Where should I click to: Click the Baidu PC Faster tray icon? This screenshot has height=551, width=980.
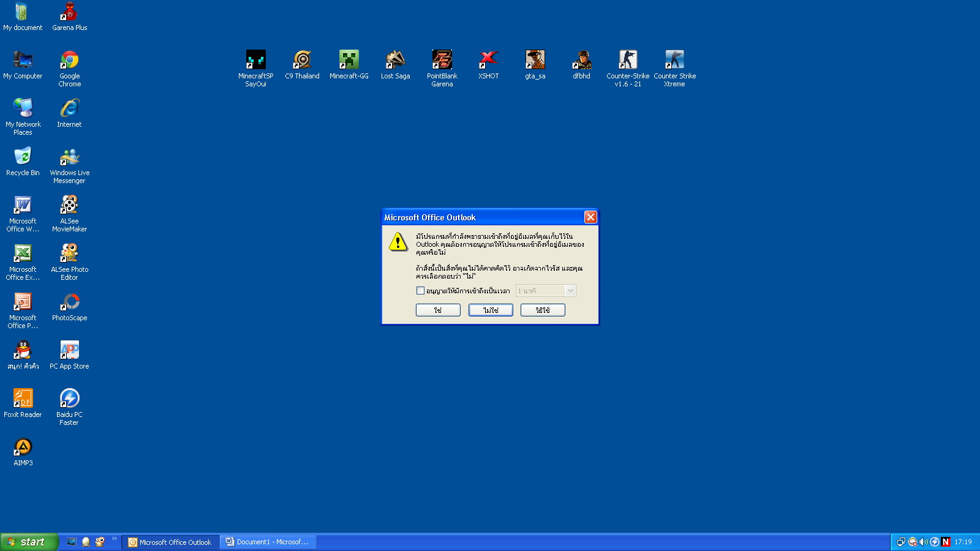[934, 542]
